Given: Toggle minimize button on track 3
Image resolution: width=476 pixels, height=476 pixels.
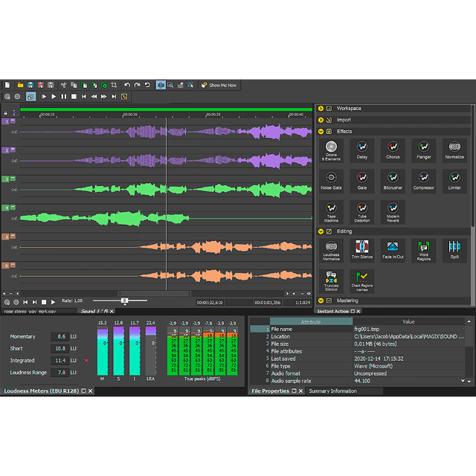Looking at the screenshot, I should (x=13, y=178).
